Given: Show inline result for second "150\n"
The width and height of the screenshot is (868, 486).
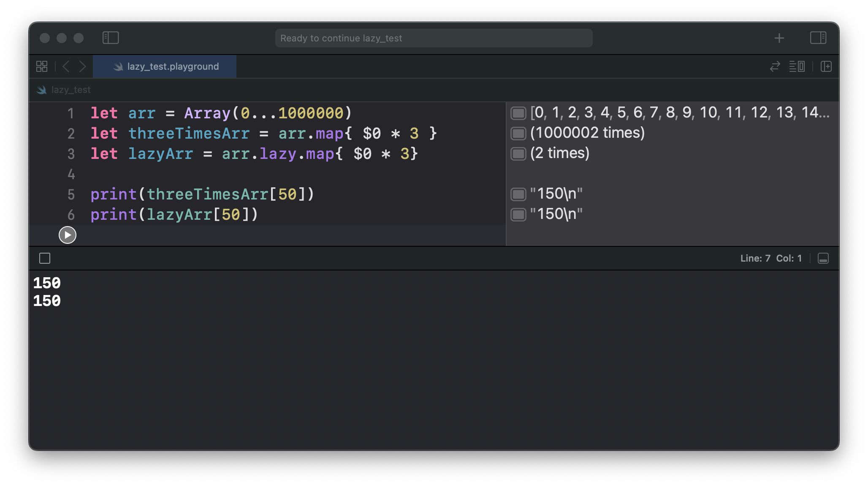Looking at the screenshot, I should click(518, 215).
